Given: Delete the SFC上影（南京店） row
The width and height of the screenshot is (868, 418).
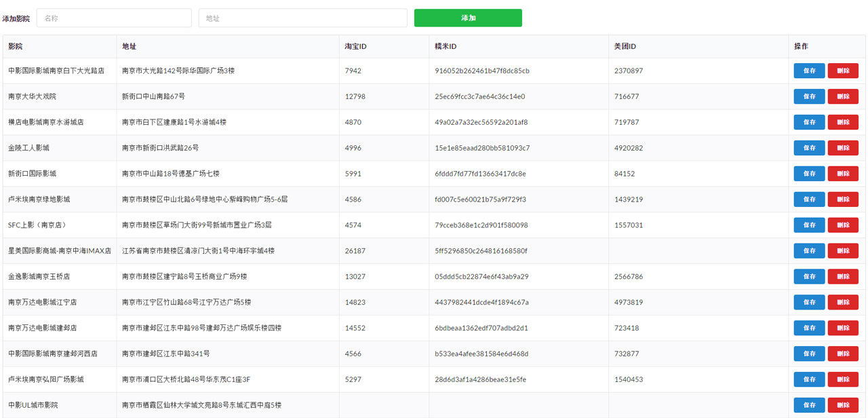Looking at the screenshot, I should [x=843, y=225].
